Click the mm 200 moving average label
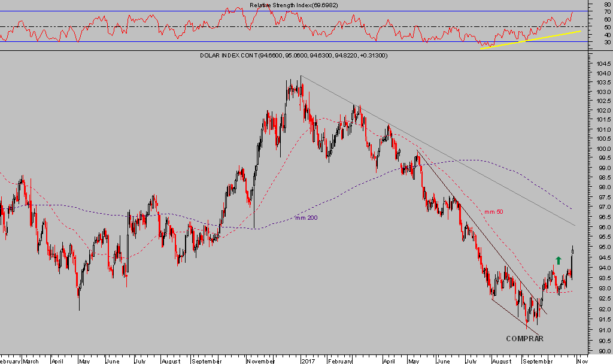The image size is (613, 364). tap(306, 218)
